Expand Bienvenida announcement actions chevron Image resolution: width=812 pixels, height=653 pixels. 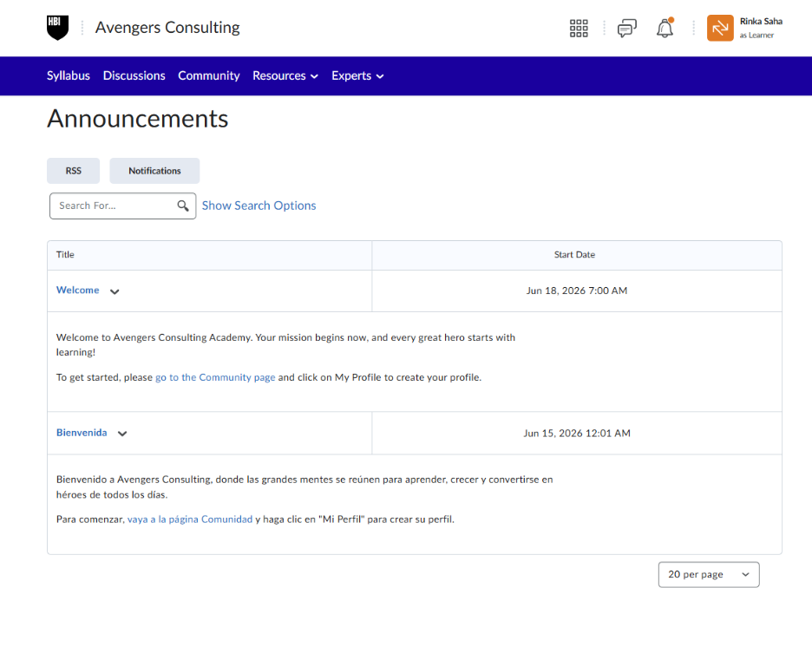(x=122, y=434)
